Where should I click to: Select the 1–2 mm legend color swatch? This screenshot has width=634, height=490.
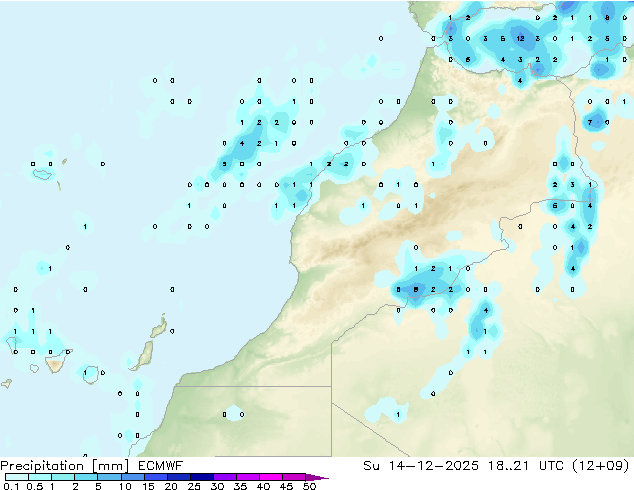pos(63,477)
